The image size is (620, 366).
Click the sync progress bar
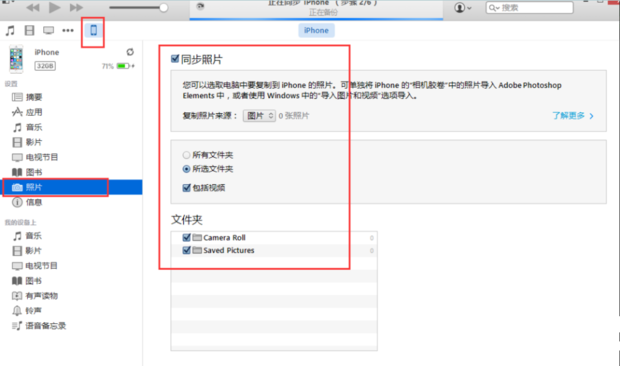tap(316, 19)
